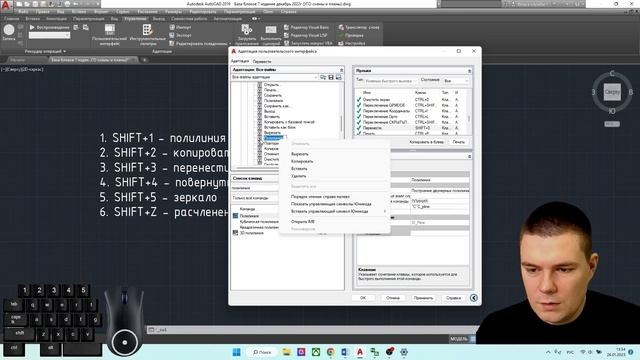Open the МСК dropdown below the ViewCube

[x=612, y=124]
